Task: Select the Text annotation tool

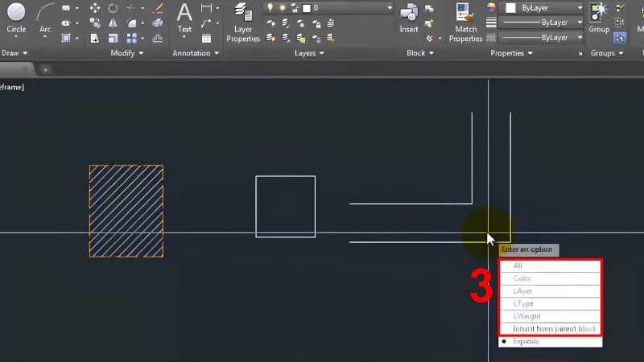Action: (x=184, y=19)
